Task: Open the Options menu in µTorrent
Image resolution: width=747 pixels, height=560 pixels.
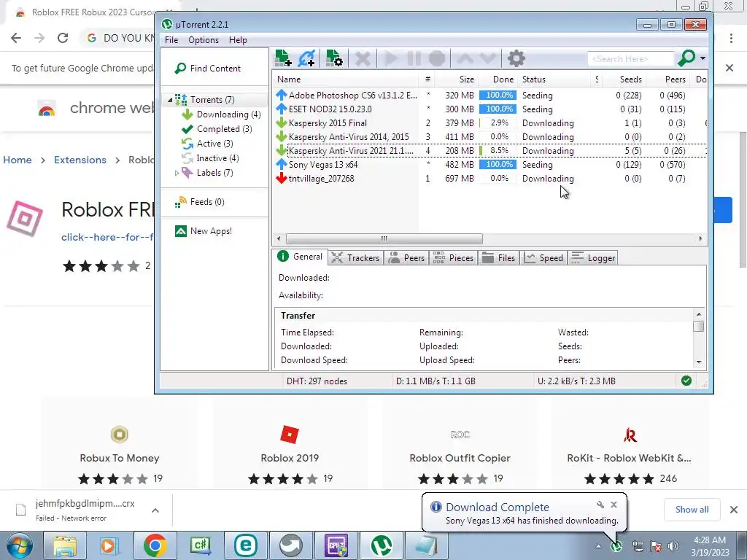Action: click(204, 40)
